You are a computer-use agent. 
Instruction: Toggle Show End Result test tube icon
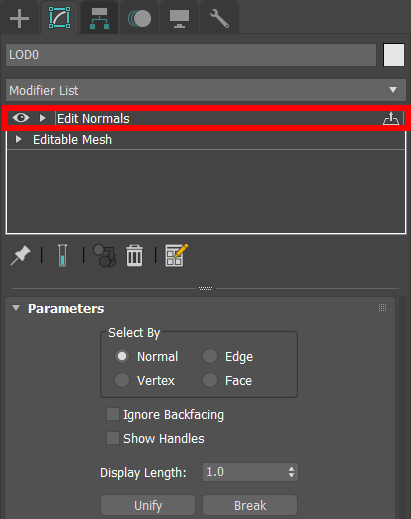pyautogui.click(x=62, y=256)
